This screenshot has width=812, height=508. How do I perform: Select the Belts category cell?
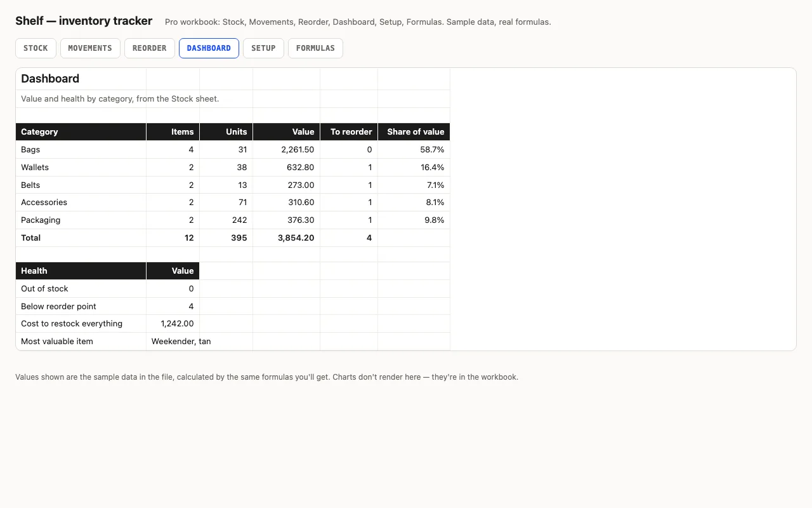pyautogui.click(x=81, y=185)
